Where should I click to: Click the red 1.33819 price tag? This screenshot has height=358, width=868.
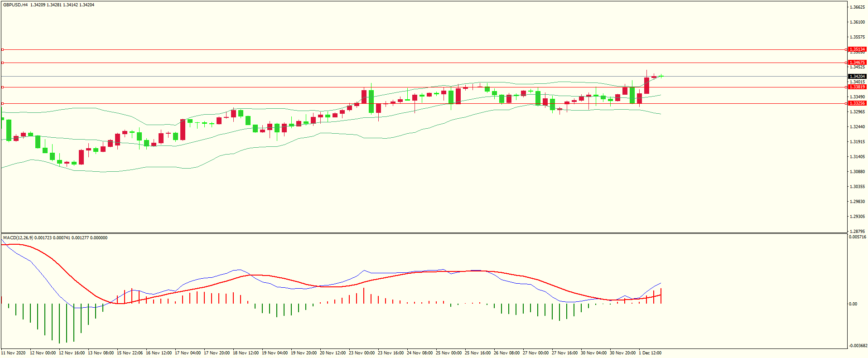click(x=857, y=87)
